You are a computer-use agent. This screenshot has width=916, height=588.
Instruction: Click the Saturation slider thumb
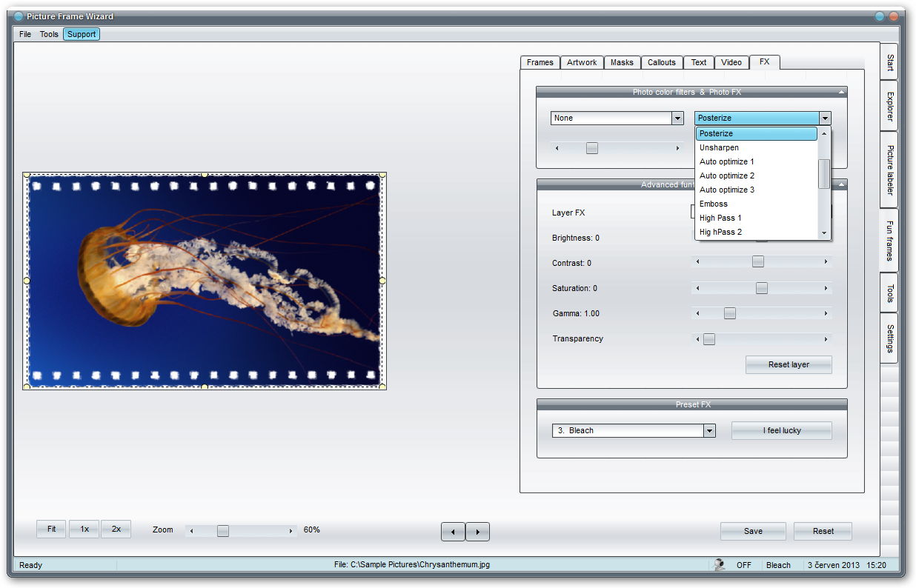click(761, 288)
